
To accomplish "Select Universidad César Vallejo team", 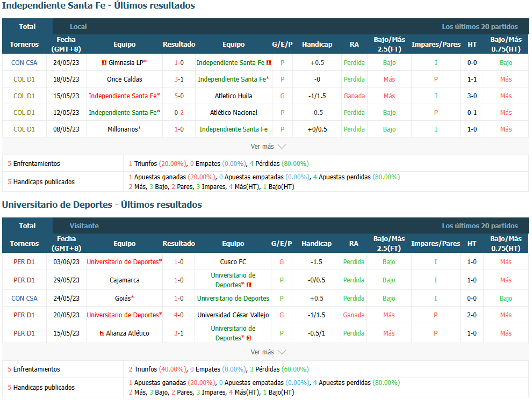I will (x=233, y=315).
